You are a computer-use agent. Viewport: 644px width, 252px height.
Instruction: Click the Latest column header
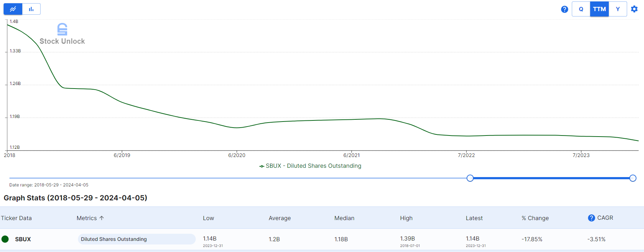474,218
